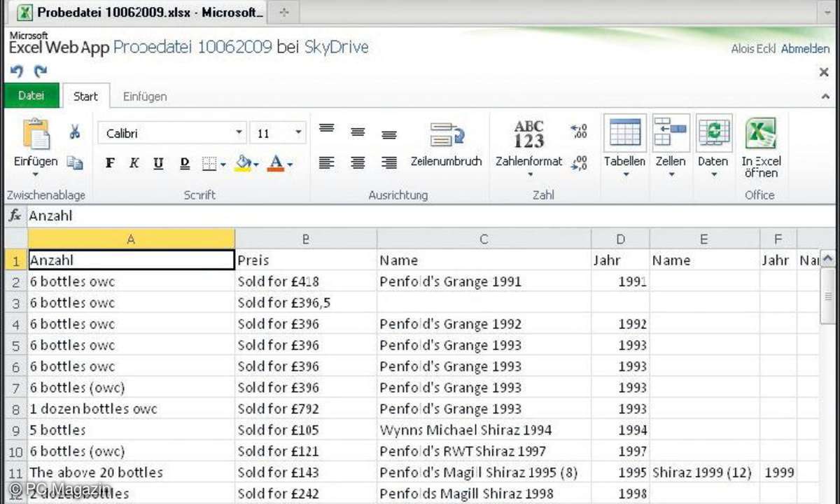This screenshot has height=504, width=840.
Task: Open the Calibri font name dropdown
Action: click(239, 132)
